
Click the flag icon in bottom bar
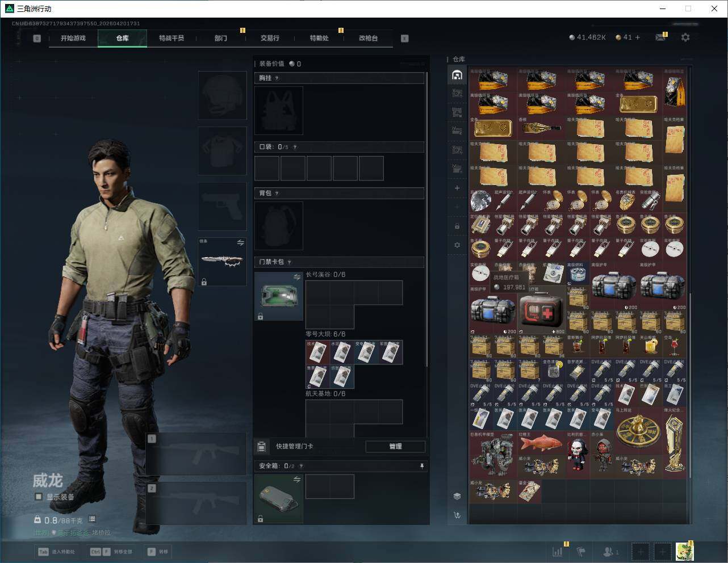(x=581, y=551)
